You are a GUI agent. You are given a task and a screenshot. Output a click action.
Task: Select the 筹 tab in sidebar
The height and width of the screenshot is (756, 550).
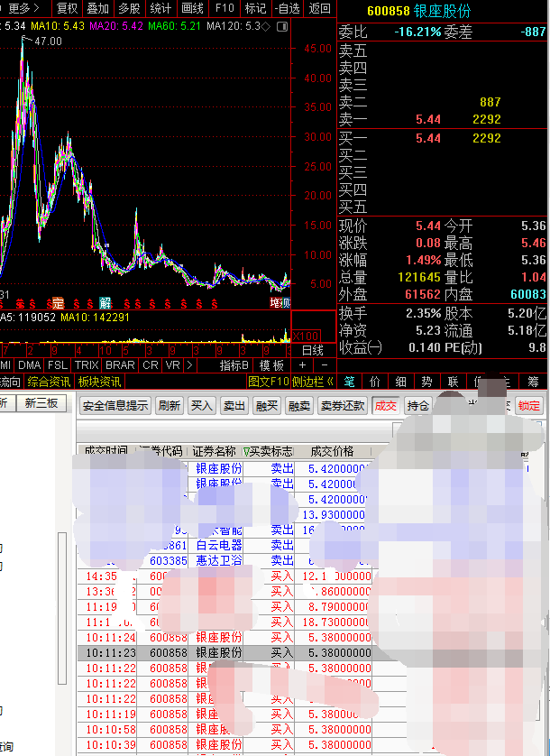[533, 382]
